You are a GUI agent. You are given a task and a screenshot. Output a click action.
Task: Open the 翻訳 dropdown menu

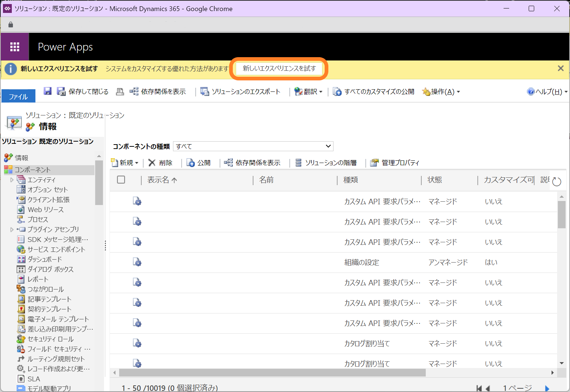[x=308, y=91]
